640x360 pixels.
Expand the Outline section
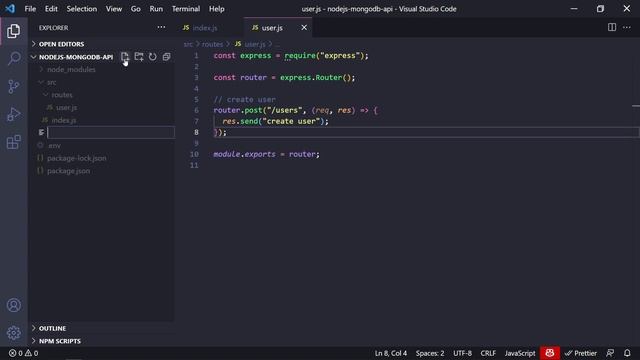tap(52, 328)
